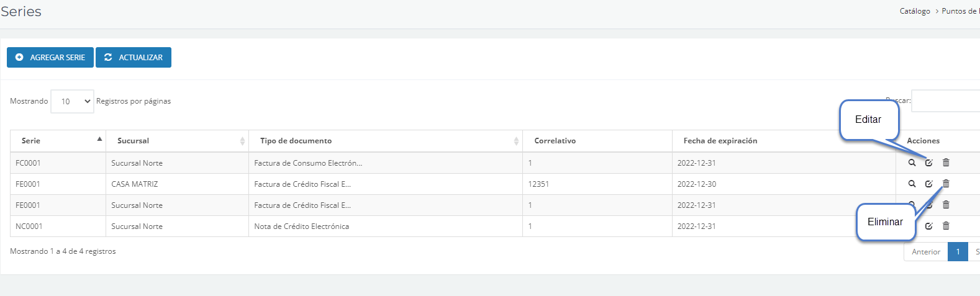
Task: Sort by Tipo de documento column
Action: pyautogui.click(x=385, y=141)
